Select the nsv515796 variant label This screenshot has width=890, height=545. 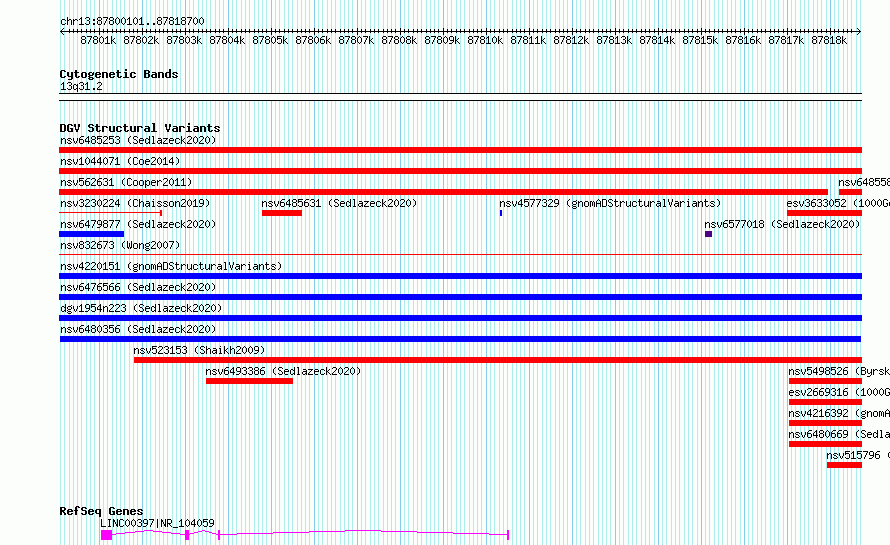858,455
